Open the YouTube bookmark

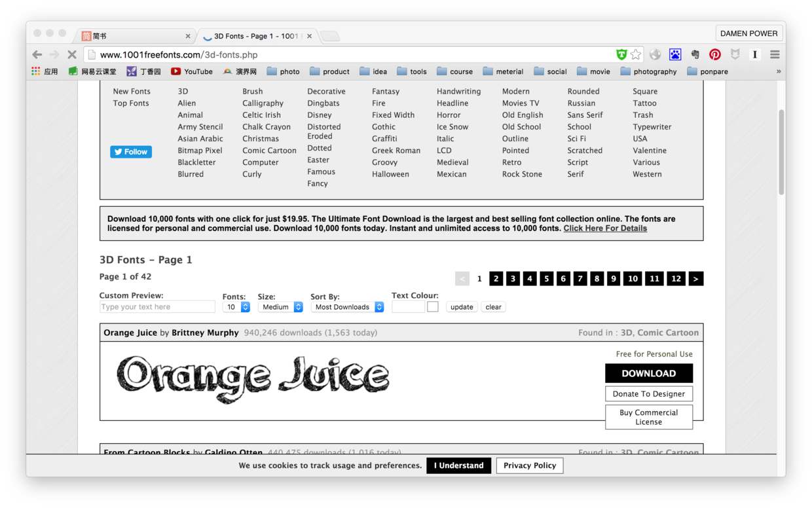(x=192, y=71)
